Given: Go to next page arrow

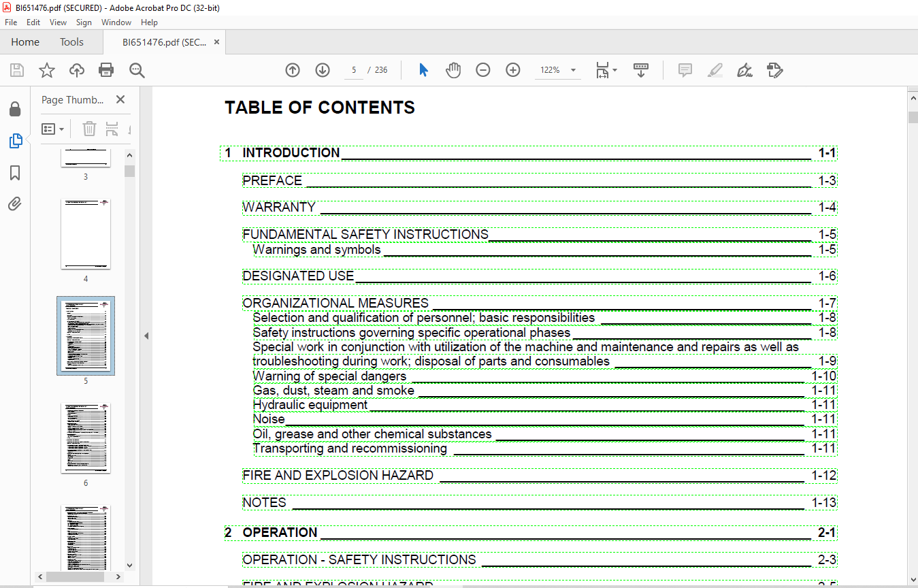Looking at the screenshot, I should coord(323,70).
